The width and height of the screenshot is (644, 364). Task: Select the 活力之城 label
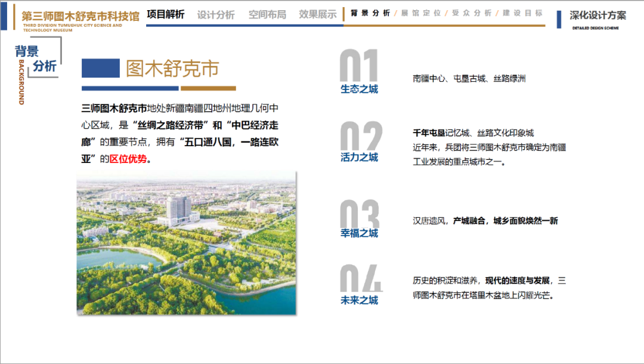[360, 158]
